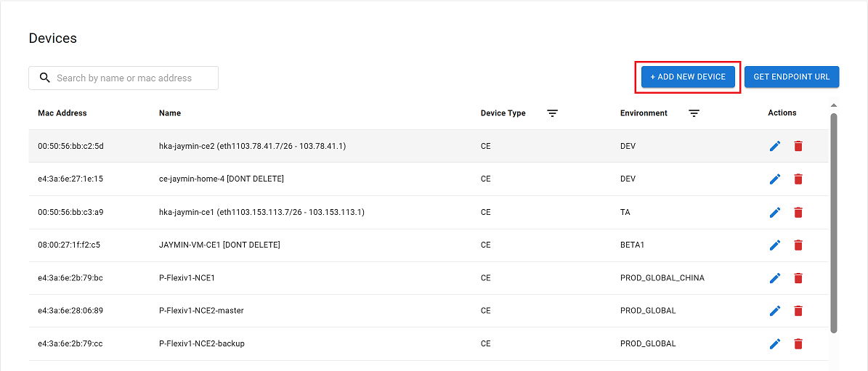This screenshot has height=371, width=868.
Task: Select the Name column header
Action: coord(170,113)
